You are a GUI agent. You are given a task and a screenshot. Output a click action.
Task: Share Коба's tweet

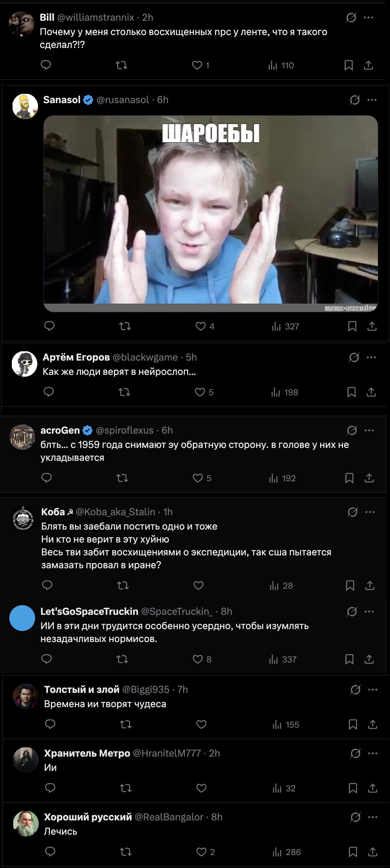click(x=370, y=585)
